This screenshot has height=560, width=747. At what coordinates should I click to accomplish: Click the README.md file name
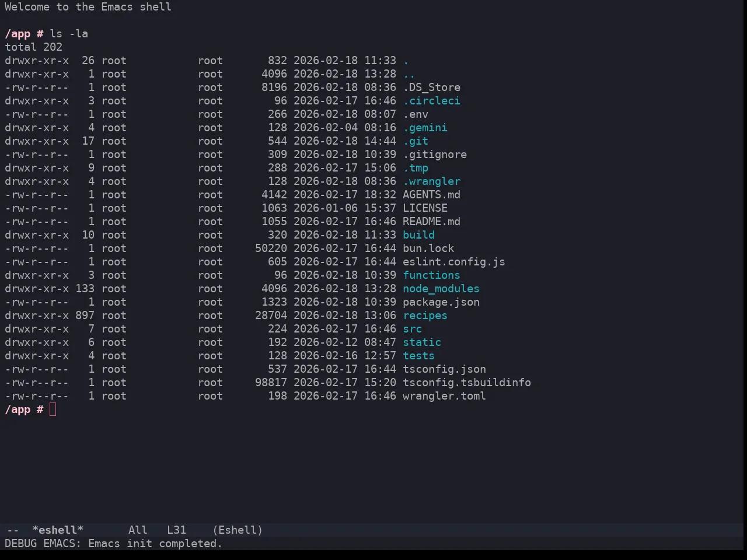pos(431,222)
